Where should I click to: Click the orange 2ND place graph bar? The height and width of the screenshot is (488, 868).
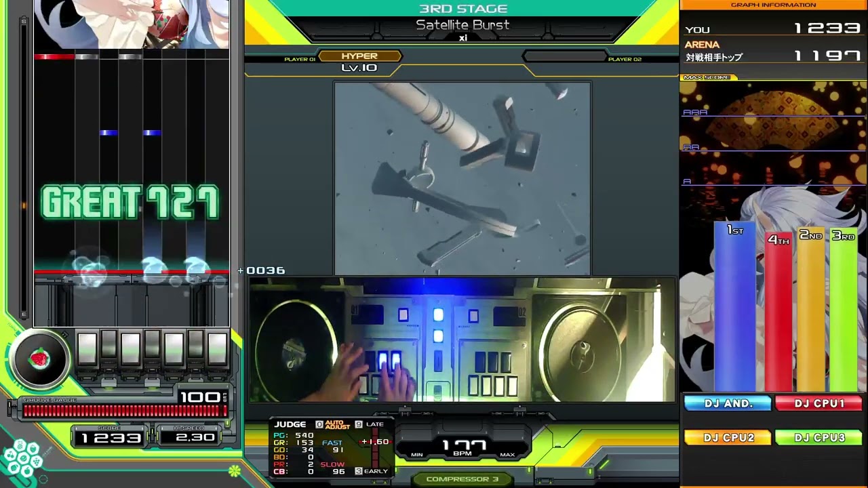pos(810,309)
